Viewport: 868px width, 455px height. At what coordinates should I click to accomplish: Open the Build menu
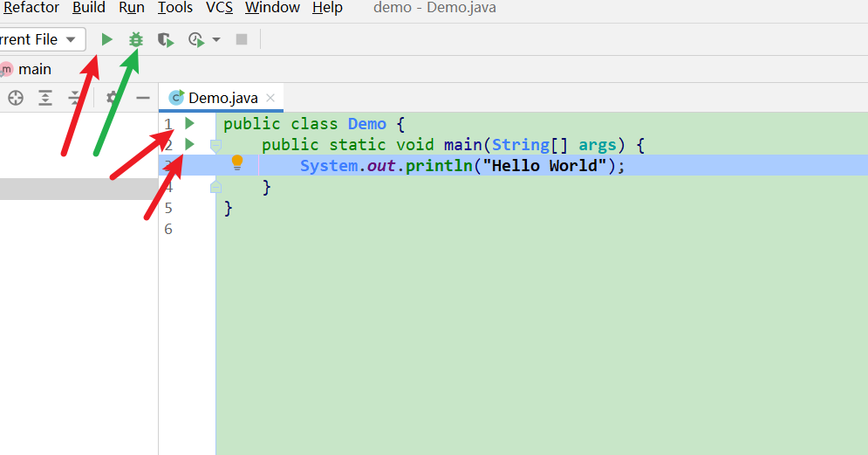tap(89, 8)
